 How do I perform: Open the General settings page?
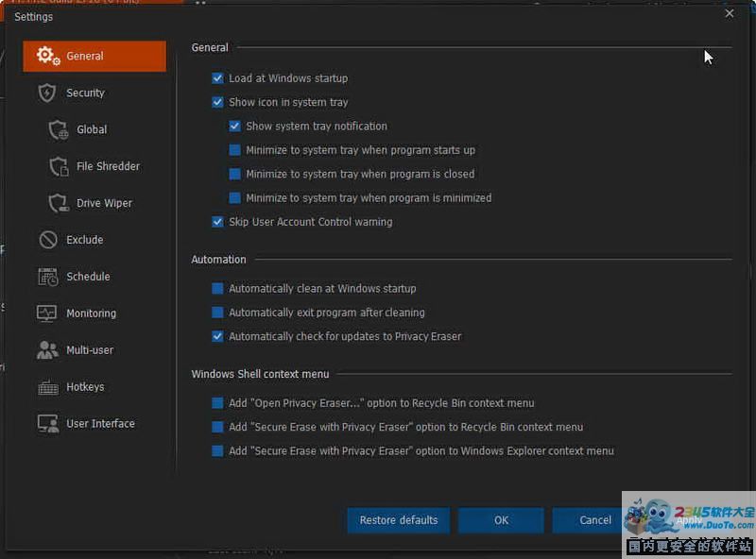point(94,56)
